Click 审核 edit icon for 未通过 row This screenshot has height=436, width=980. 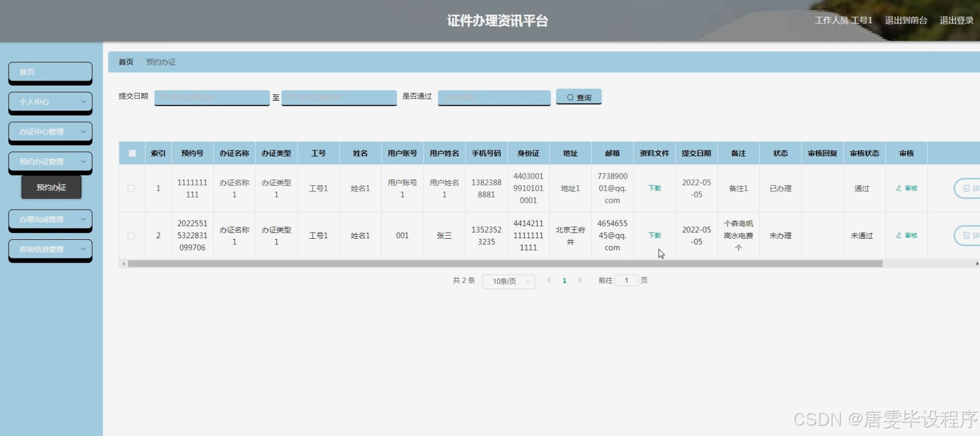point(907,236)
